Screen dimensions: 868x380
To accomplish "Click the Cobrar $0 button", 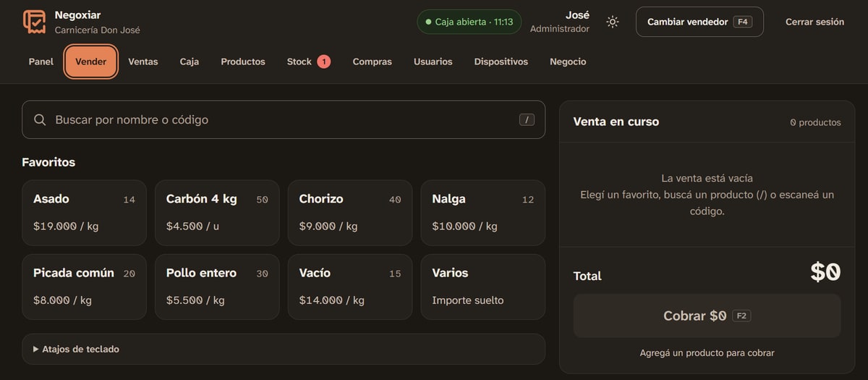I will [707, 316].
